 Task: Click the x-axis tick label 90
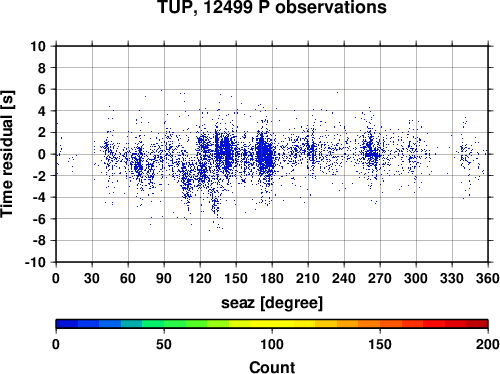pos(164,278)
